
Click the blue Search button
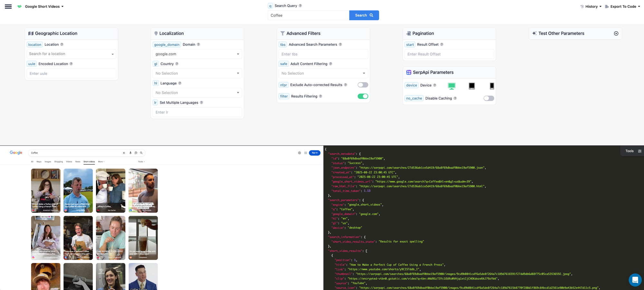coord(364,15)
